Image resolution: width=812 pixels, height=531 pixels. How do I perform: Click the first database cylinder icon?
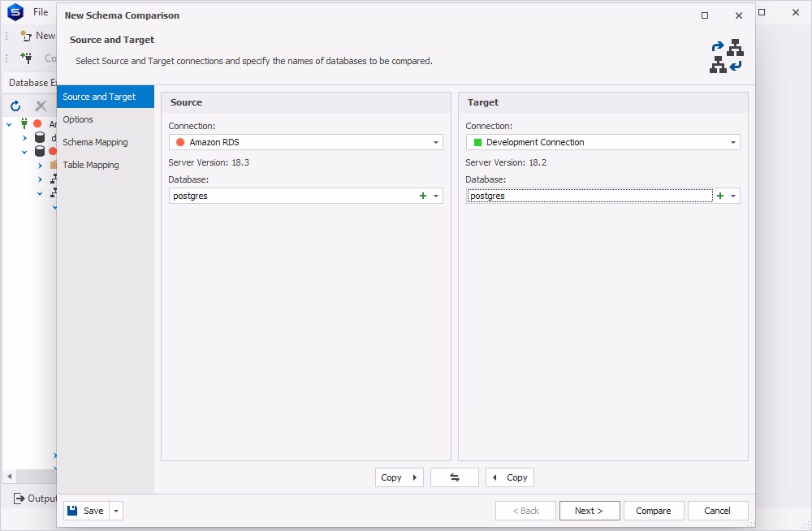39,137
